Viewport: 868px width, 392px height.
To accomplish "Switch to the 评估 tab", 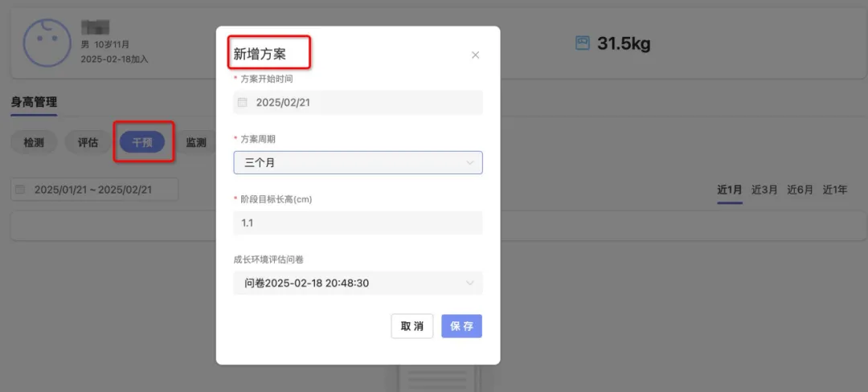I will click(x=88, y=143).
